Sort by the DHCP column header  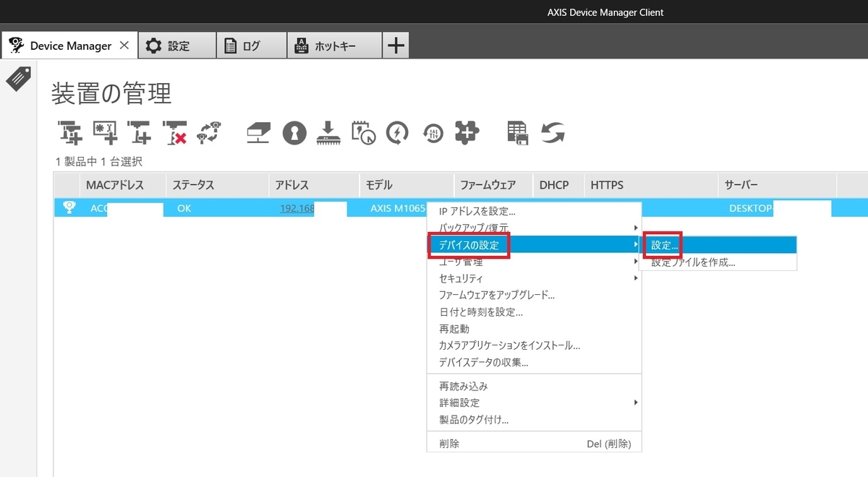pos(558,185)
